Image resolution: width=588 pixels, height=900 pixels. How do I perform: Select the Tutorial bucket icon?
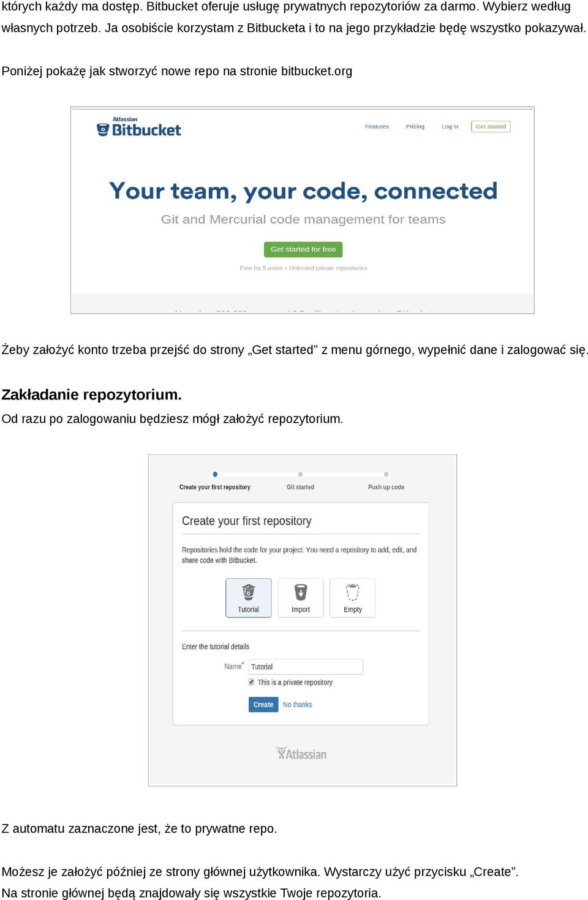coord(248,592)
